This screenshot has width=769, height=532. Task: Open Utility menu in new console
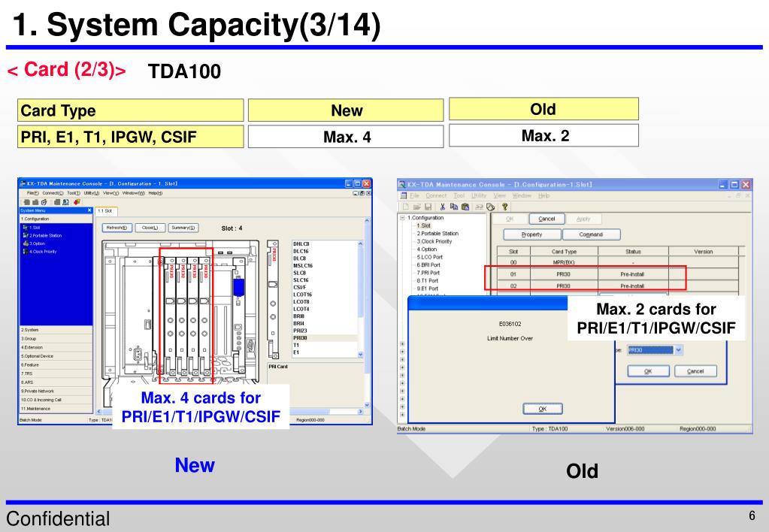92,193
